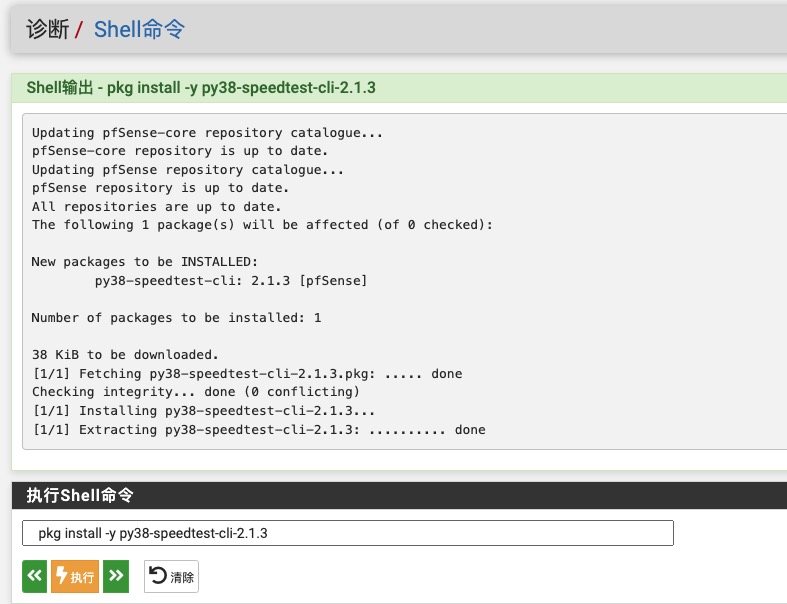787x604 pixels.
Task: Click the "py38-speedtest-cli: 2.1.3 [pfSense]" output line
Action: (231, 281)
